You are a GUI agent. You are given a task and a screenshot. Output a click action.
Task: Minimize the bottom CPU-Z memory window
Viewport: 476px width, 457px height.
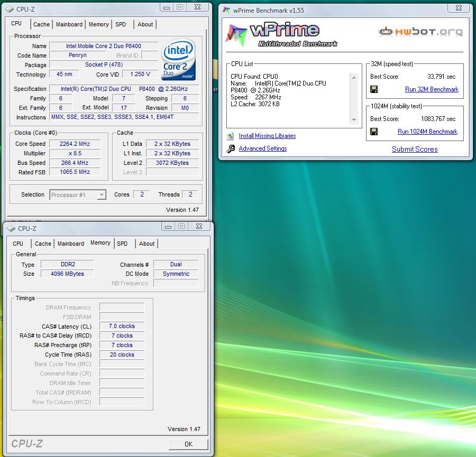pyautogui.click(x=168, y=226)
